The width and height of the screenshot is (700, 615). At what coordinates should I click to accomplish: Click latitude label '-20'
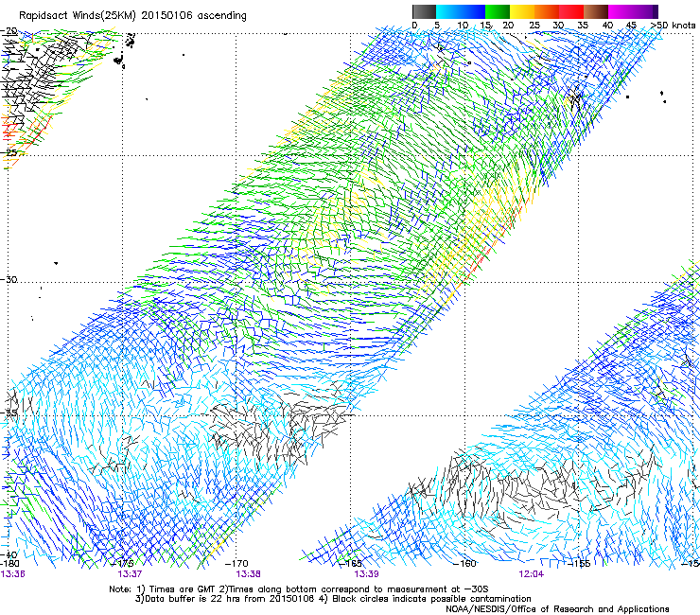[x=9, y=31]
